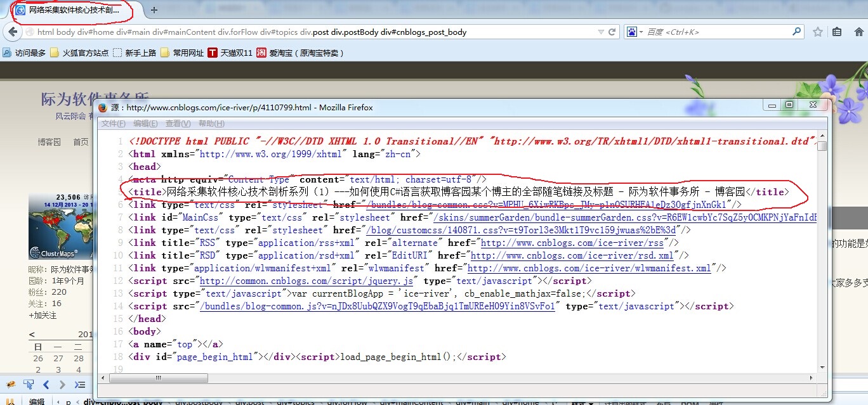Image resolution: width=868 pixels, height=405 pixels.
Task: Click 编辑 button in Firebug panel
Action: pyautogui.click(x=37, y=401)
